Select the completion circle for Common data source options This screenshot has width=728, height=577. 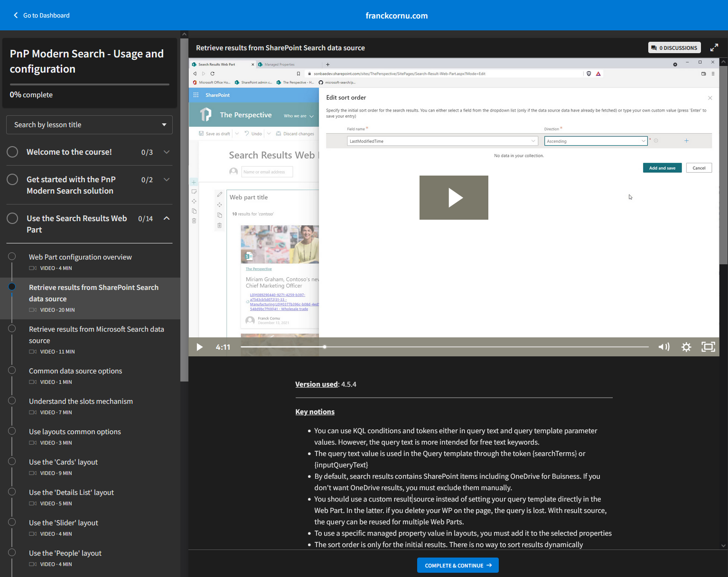point(12,370)
